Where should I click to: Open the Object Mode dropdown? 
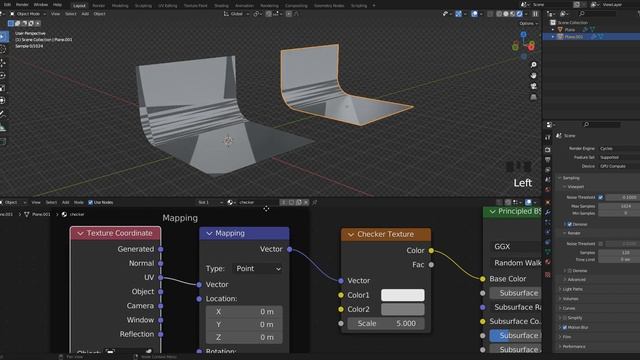(x=27, y=14)
